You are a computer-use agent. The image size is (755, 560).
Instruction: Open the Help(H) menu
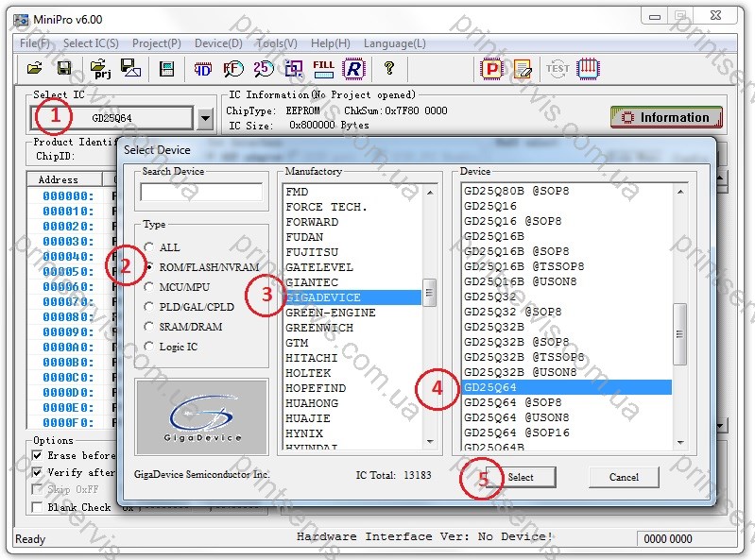(331, 43)
